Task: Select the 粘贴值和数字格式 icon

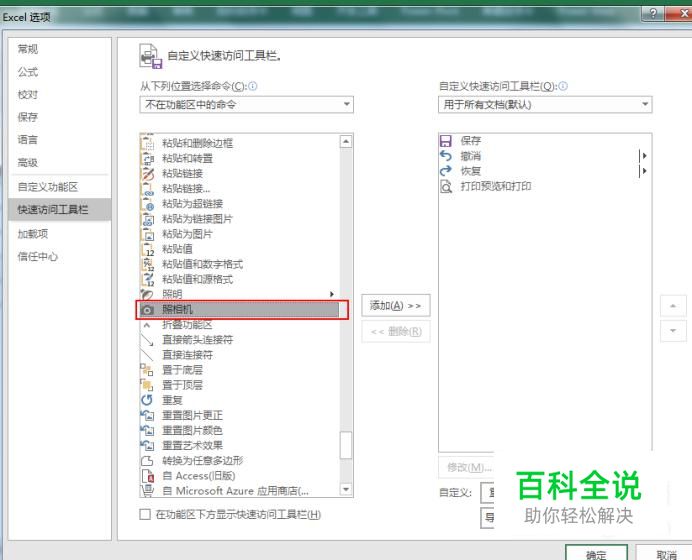Action: pyautogui.click(x=147, y=264)
